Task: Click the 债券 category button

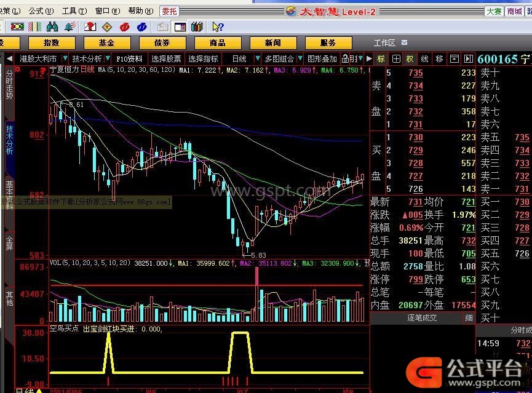Action: (x=162, y=43)
